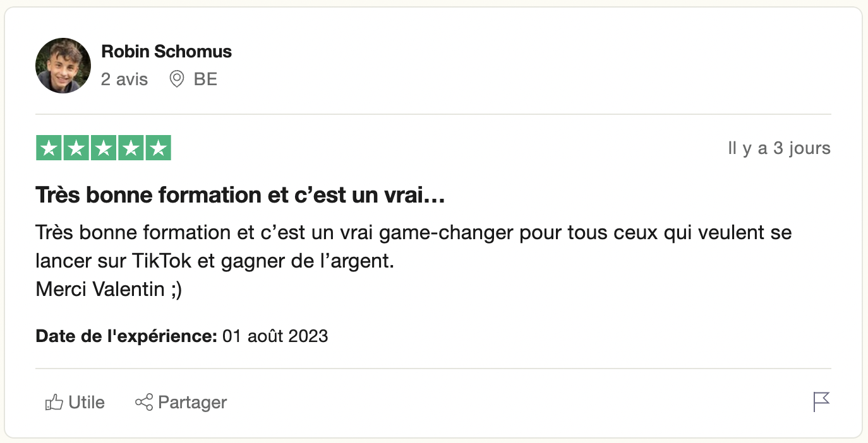Click the fourth green star
The height and width of the screenshot is (443, 868).
[x=131, y=148]
